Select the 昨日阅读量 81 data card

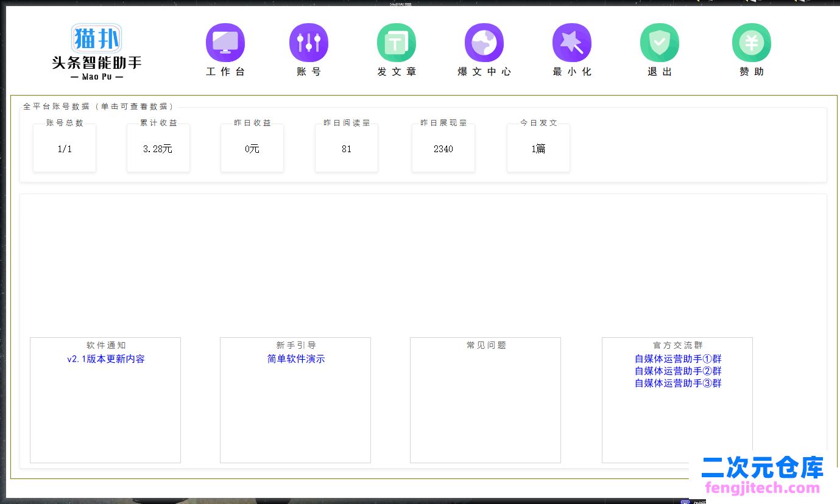[x=347, y=147]
